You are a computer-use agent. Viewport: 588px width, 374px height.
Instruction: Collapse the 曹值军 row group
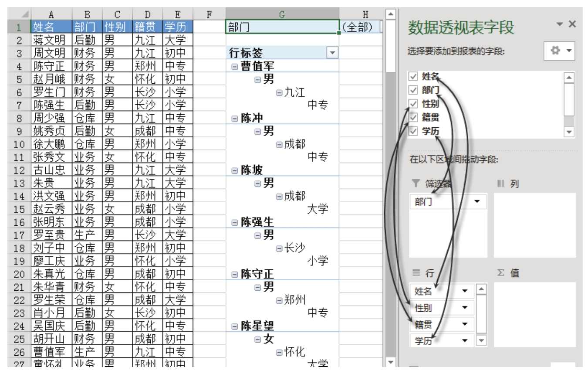click(x=235, y=67)
